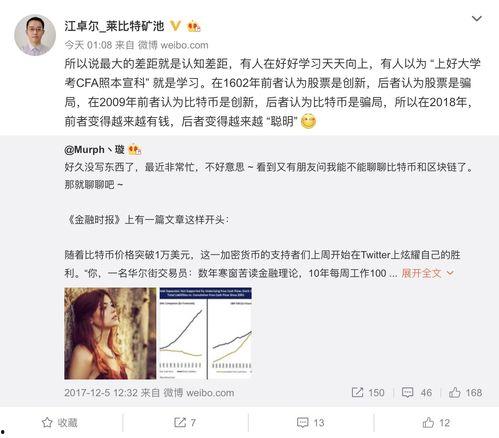499x438 pixels.
Task: Click the gold V verification badge
Action: tap(175, 26)
